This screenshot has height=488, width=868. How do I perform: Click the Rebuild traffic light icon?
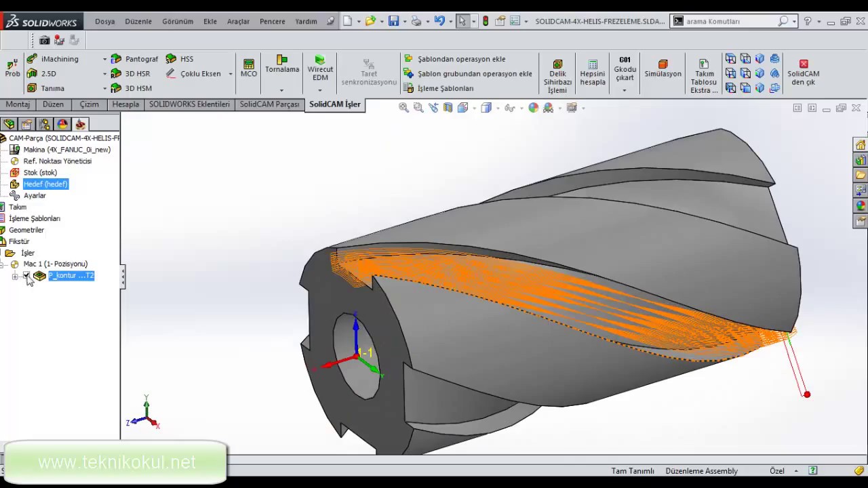(486, 21)
